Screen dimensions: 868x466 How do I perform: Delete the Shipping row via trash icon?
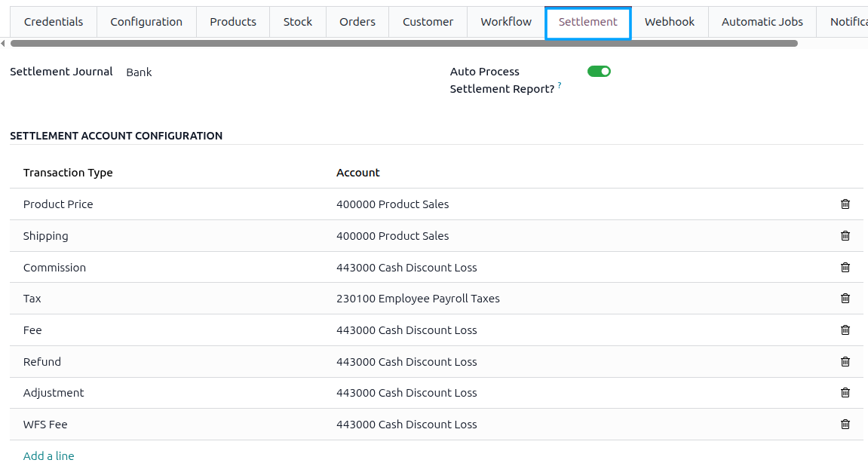coord(845,236)
